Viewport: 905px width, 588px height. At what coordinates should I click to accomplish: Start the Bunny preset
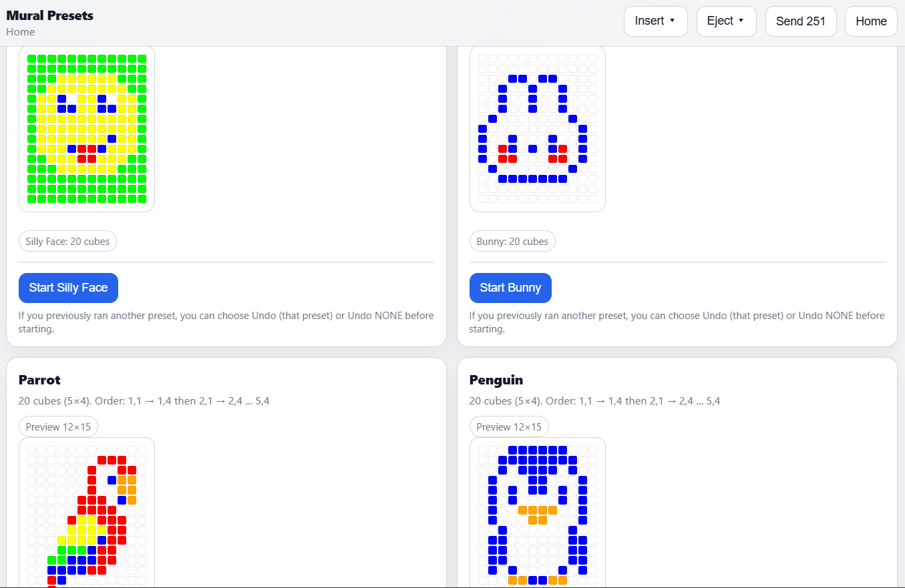coord(510,288)
